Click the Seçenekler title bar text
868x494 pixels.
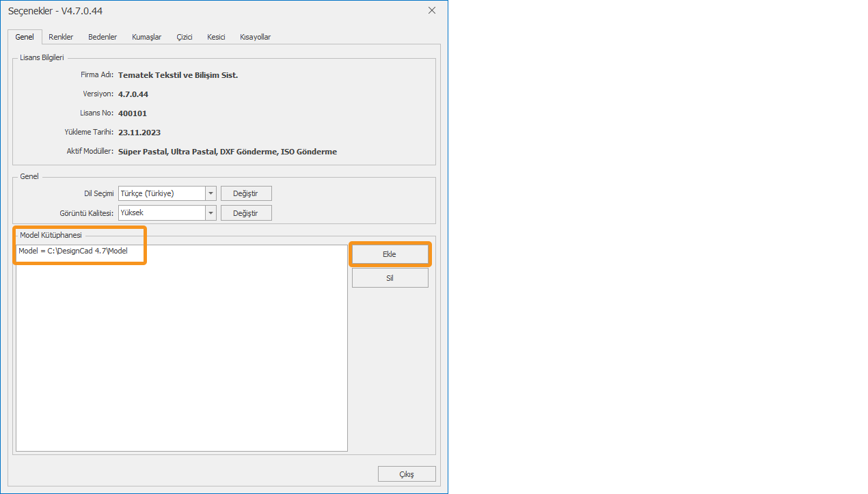tap(55, 11)
